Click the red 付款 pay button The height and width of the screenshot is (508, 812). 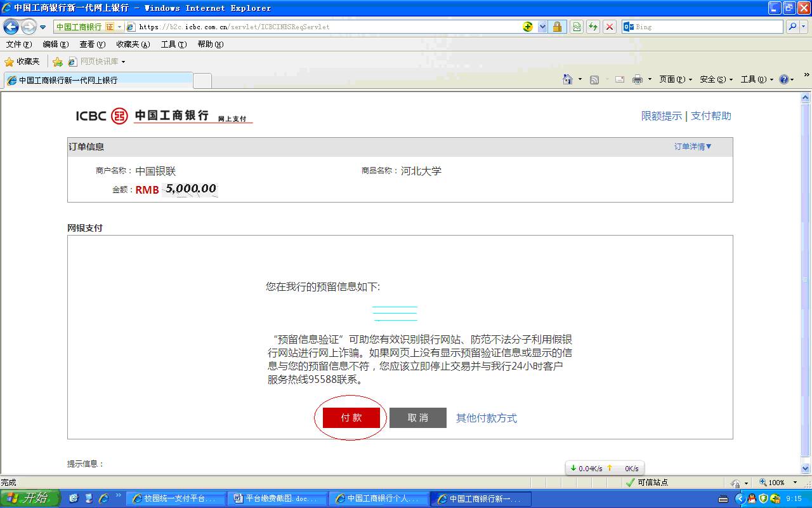tap(351, 418)
